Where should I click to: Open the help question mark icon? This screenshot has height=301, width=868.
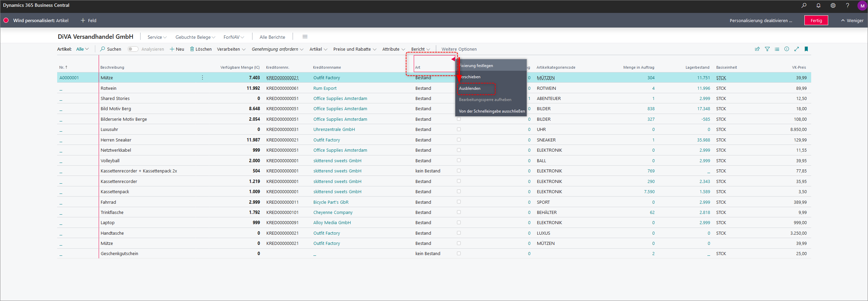[848, 5]
